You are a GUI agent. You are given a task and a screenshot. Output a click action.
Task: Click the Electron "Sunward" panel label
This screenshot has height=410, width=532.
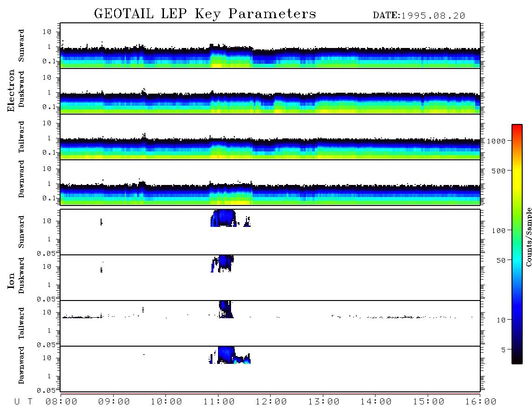(21, 46)
